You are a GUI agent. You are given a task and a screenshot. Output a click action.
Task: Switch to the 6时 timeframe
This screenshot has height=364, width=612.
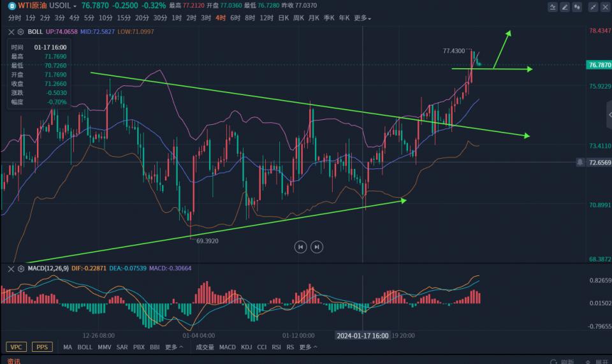[235, 18]
